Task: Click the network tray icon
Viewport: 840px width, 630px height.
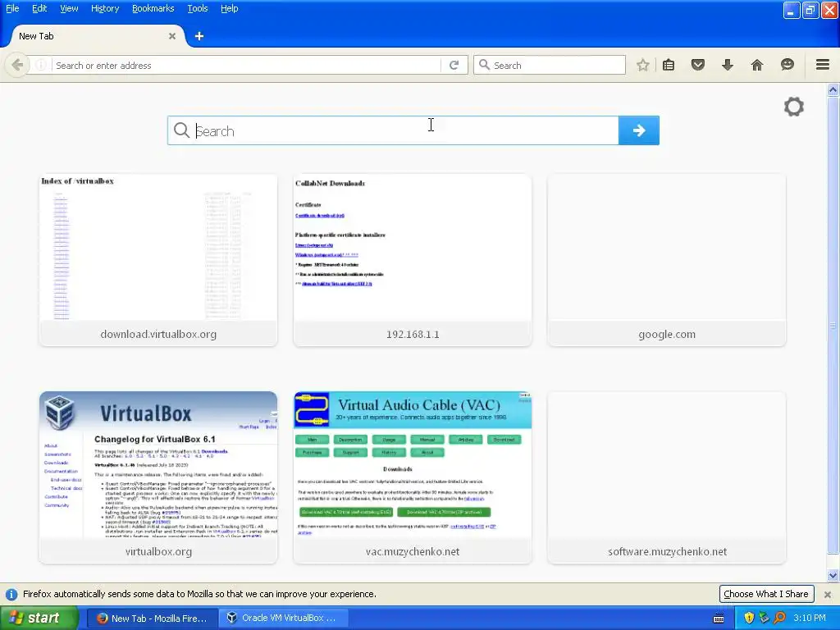Action: pos(764,618)
